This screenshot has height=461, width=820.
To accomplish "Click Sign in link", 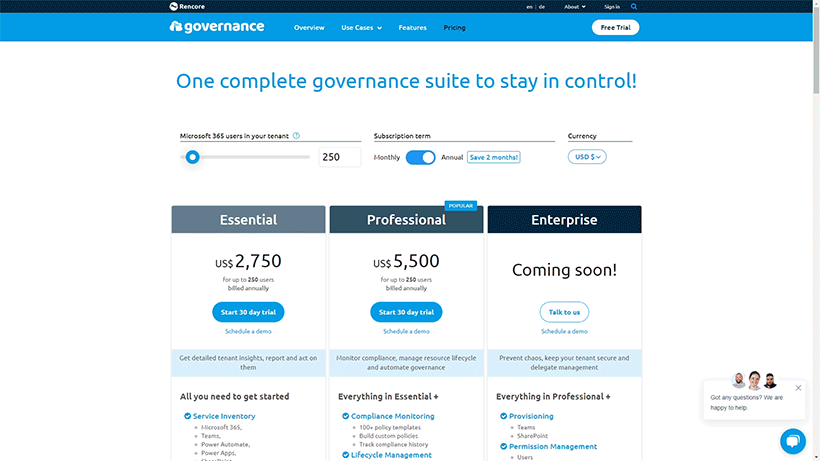I will [612, 7].
